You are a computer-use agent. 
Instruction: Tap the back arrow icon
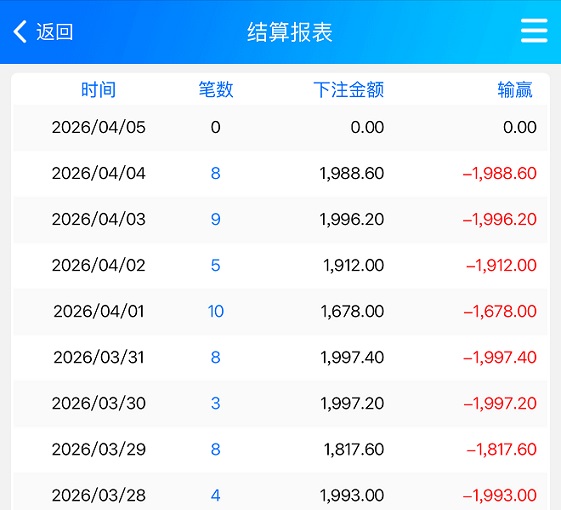pyautogui.click(x=20, y=32)
